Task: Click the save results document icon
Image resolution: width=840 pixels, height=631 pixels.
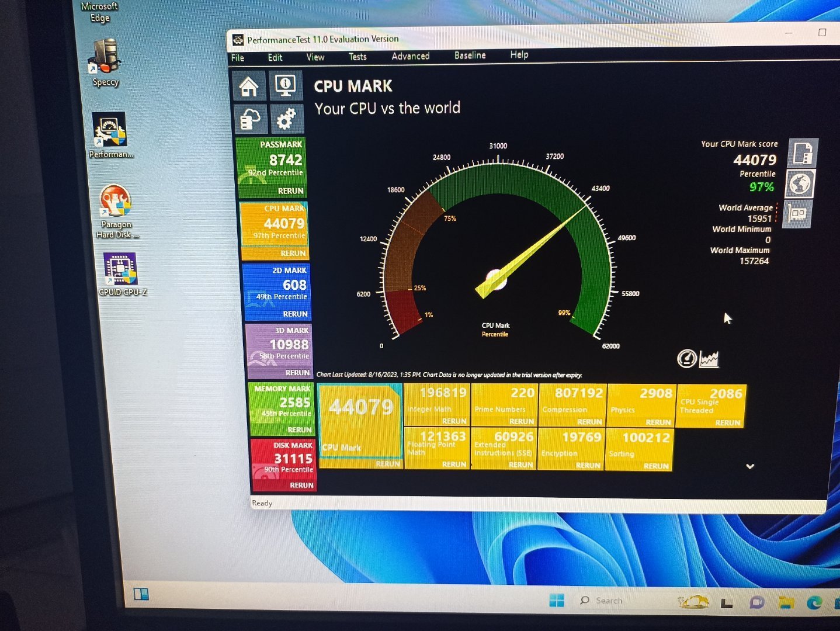Action: (803, 153)
